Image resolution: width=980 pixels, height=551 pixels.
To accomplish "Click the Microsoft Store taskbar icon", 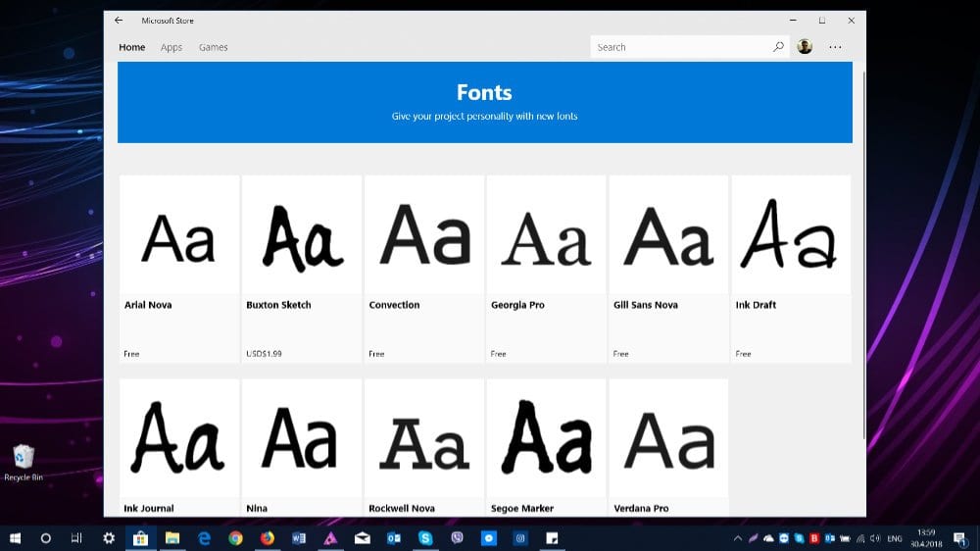I will (140, 538).
